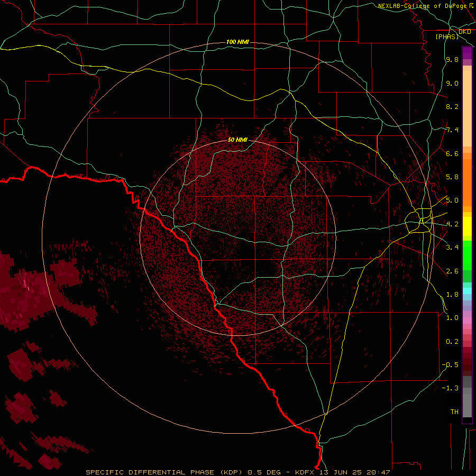Click the 4.2 legend value
This screenshot has height=476, width=476.
[452, 224]
